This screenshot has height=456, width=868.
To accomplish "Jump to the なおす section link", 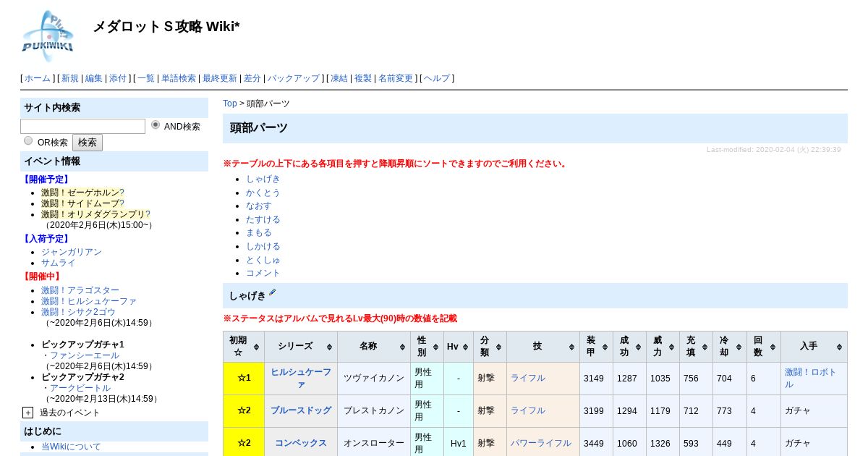I will tap(259, 206).
